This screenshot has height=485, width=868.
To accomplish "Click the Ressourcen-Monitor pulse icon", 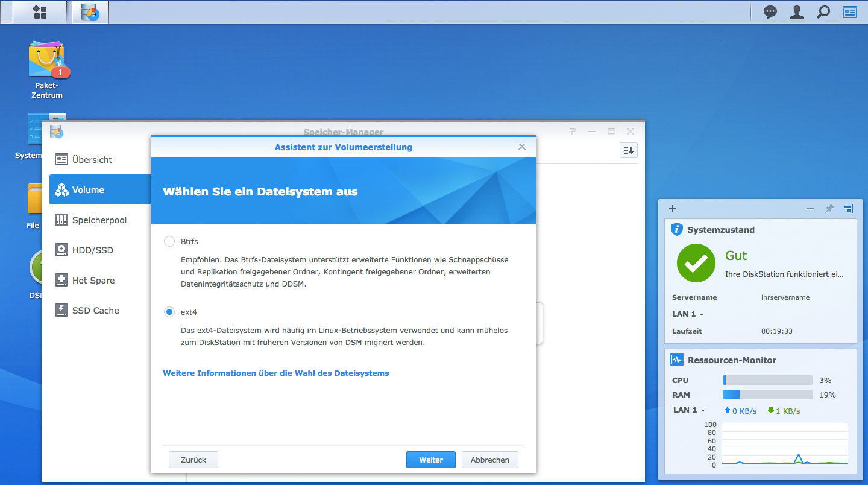I will (x=677, y=360).
